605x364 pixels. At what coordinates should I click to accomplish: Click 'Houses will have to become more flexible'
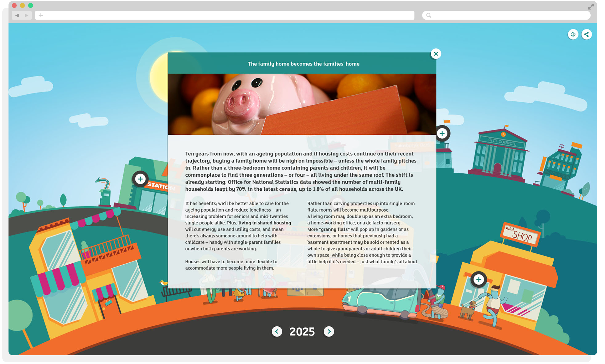231,265
